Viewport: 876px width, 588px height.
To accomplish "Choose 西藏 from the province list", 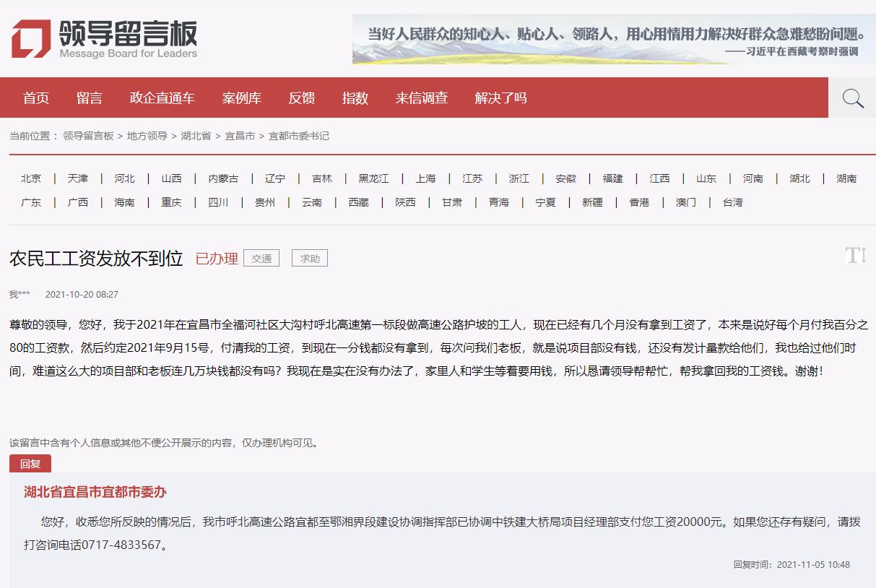I will click(358, 202).
